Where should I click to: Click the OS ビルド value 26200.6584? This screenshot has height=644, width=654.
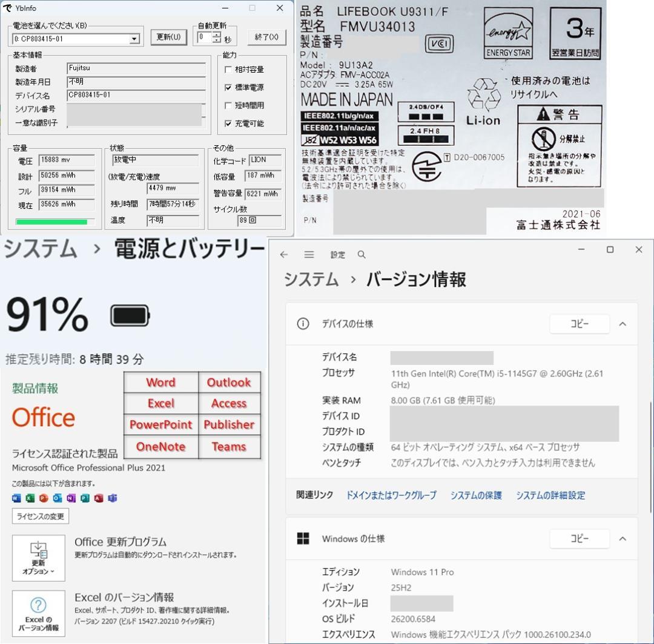[x=413, y=619]
